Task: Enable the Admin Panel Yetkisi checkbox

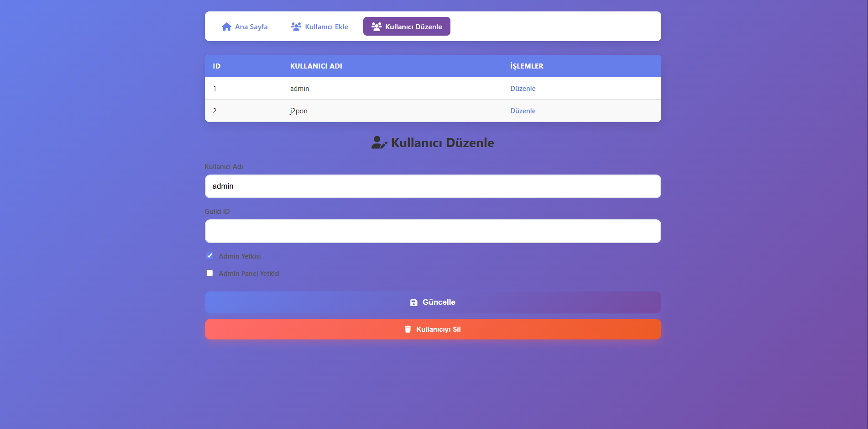Action: click(209, 273)
